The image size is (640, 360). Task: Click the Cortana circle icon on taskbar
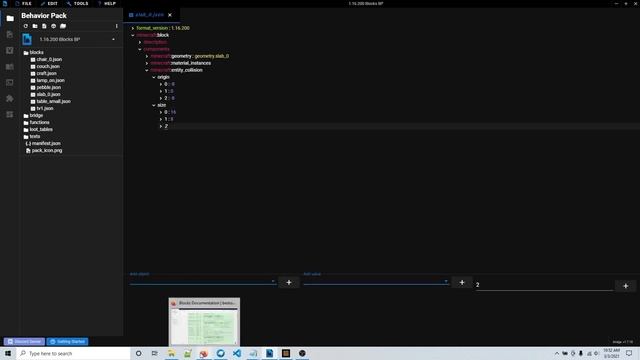(x=138, y=353)
